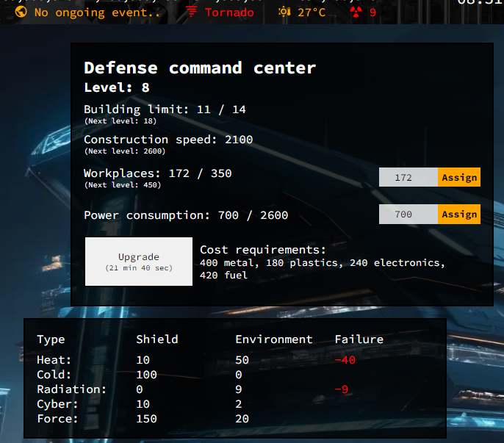This screenshot has width=504, height=443.
Task: Click the 27°C temperature reading
Action: tap(312, 12)
